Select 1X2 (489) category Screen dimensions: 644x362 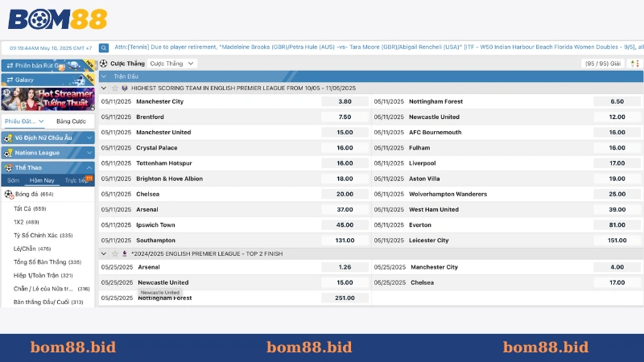27,222
